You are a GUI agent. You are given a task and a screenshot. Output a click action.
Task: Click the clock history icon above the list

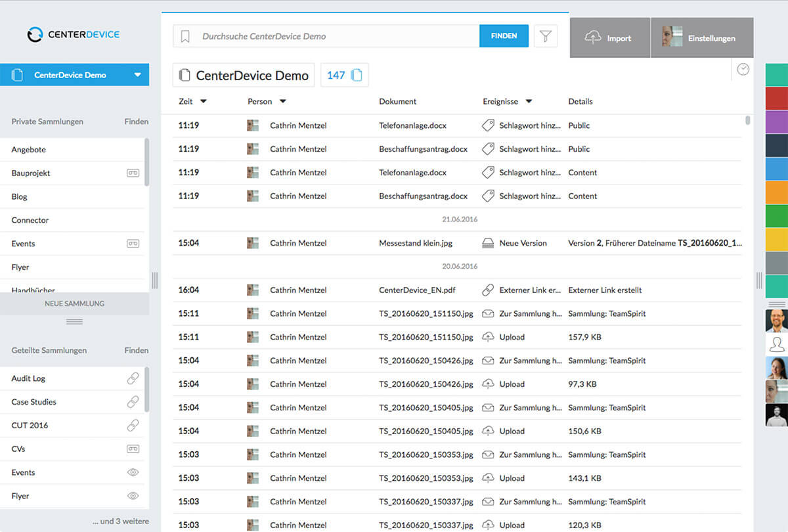pos(742,69)
